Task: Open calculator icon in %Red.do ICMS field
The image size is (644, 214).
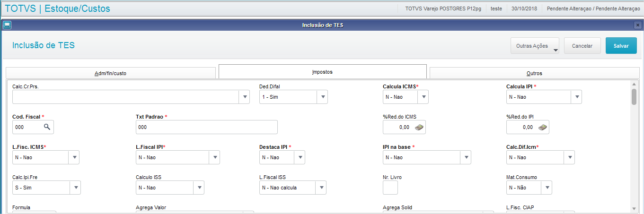Action: tap(419, 127)
